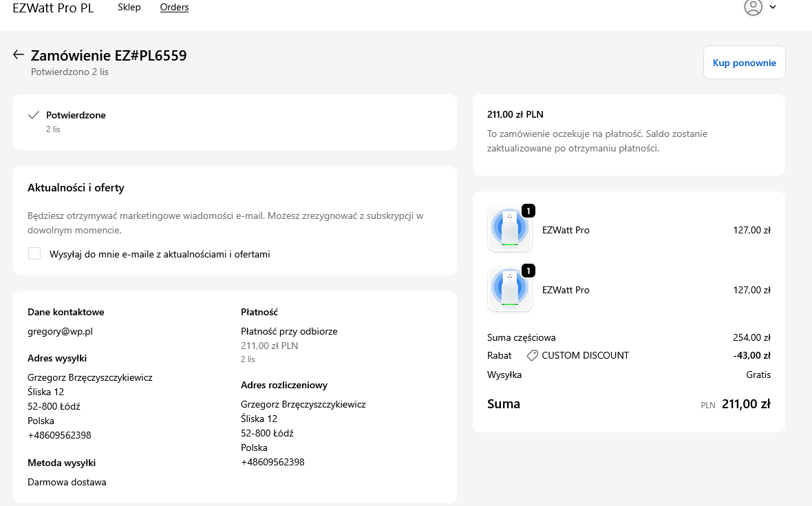812x506 pixels.
Task: Click the second product price 127,00 zł
Action: (751, 291)
